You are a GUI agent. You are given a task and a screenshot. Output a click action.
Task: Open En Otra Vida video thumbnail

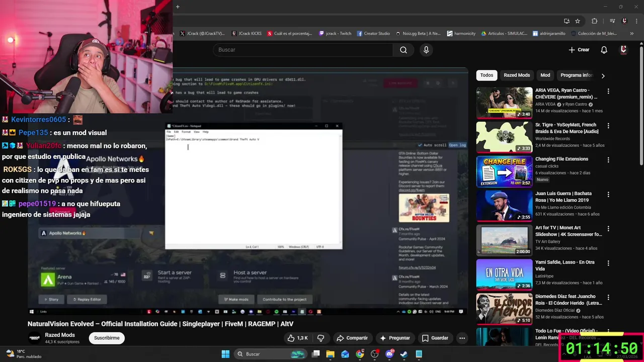(x=504, y=275)
